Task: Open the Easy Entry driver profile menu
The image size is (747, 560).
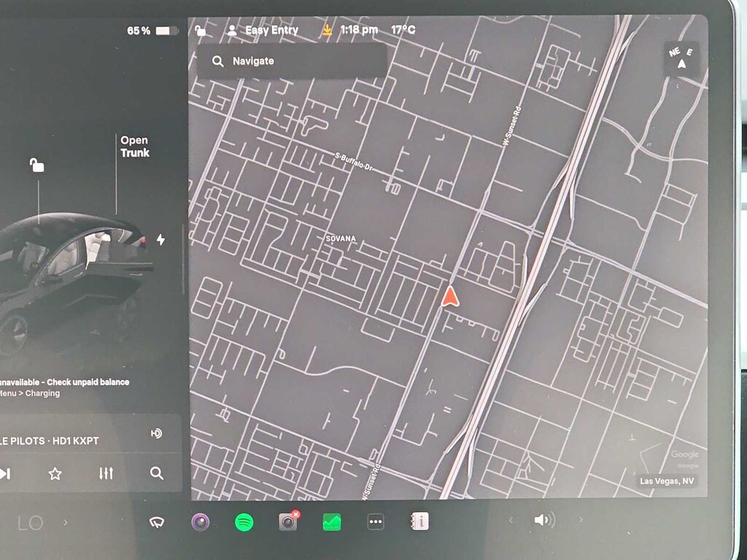Action: (263, 31)
